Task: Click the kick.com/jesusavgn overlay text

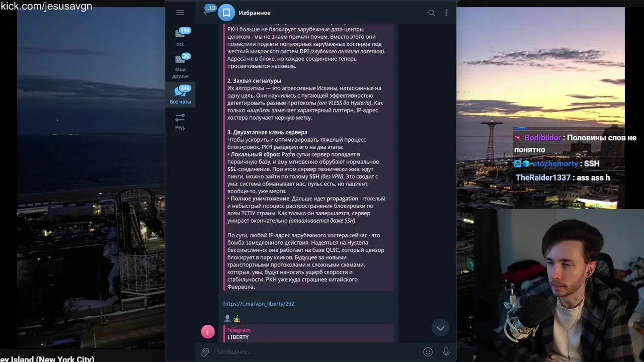Action: pyautogui.click(x=46, y=6)
